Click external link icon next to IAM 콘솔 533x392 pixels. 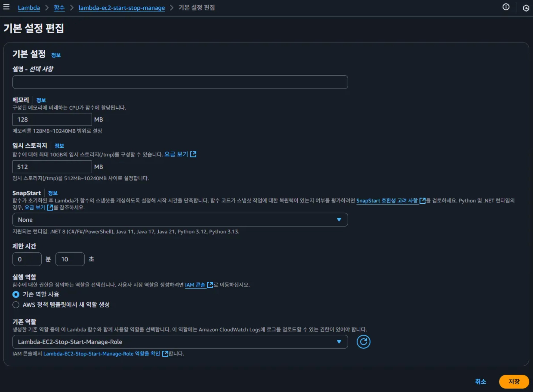click(x=210, y=285)
